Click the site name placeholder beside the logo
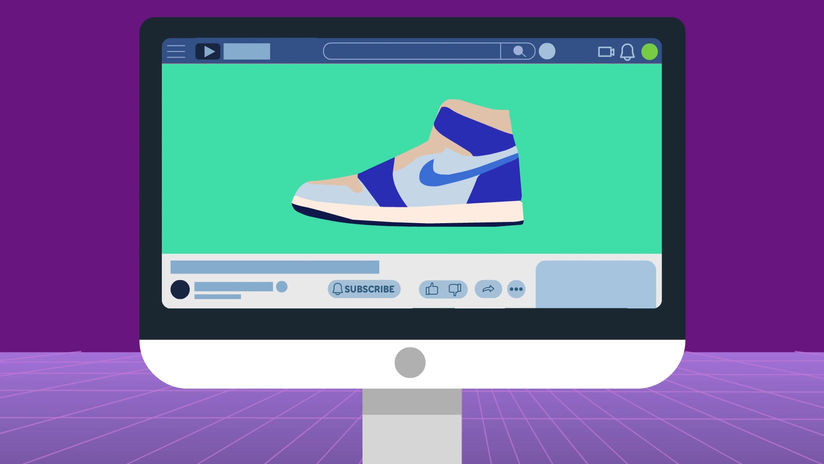 coord(247,51)
